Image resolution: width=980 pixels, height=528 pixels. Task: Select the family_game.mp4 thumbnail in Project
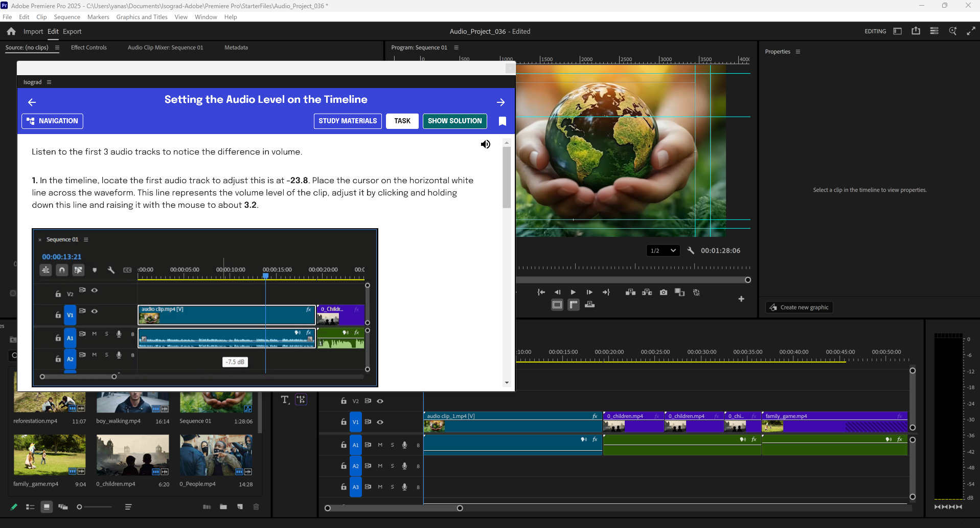[50, 455]
